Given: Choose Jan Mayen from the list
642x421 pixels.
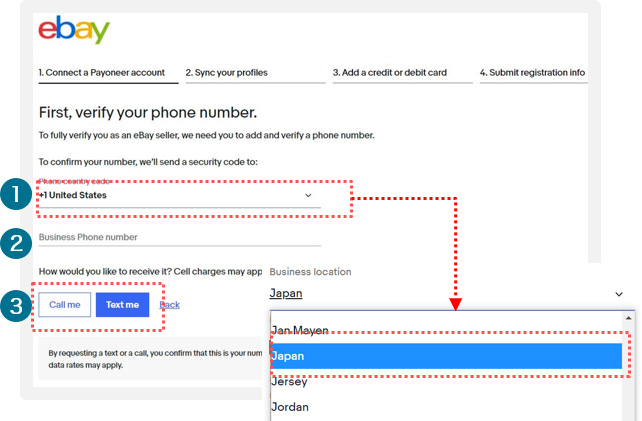Looking at the screenshot, I should (446, 330).
